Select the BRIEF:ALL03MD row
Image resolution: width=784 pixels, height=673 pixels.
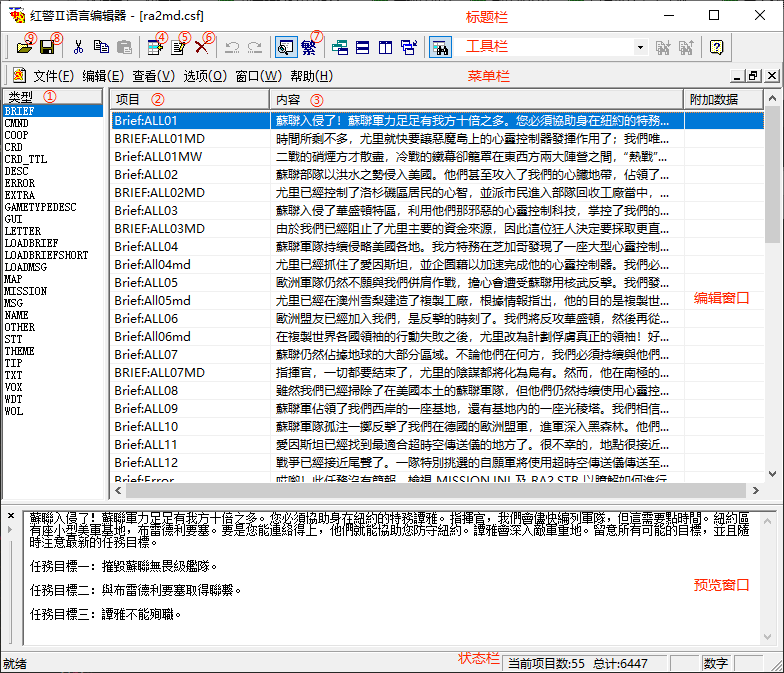pyautogui.click(x=438, y=228)
